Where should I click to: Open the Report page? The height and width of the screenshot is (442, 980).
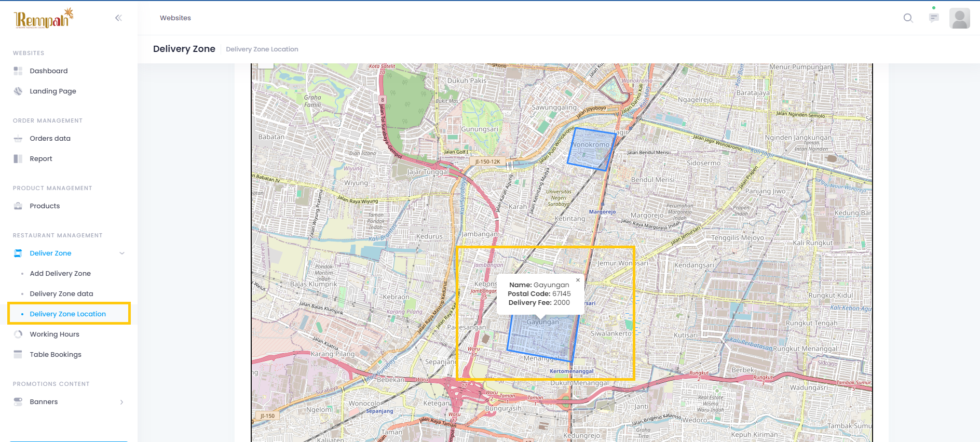[x=41, y=159]
